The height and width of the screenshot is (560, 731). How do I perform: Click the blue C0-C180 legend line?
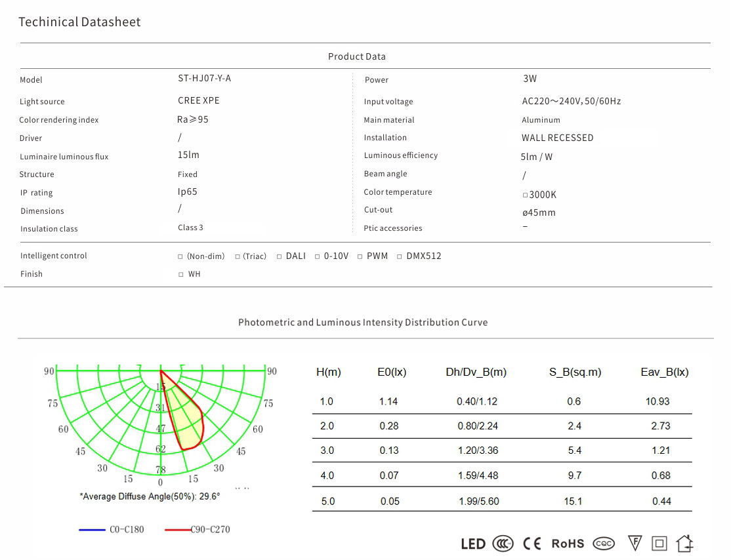pos(92,529)
